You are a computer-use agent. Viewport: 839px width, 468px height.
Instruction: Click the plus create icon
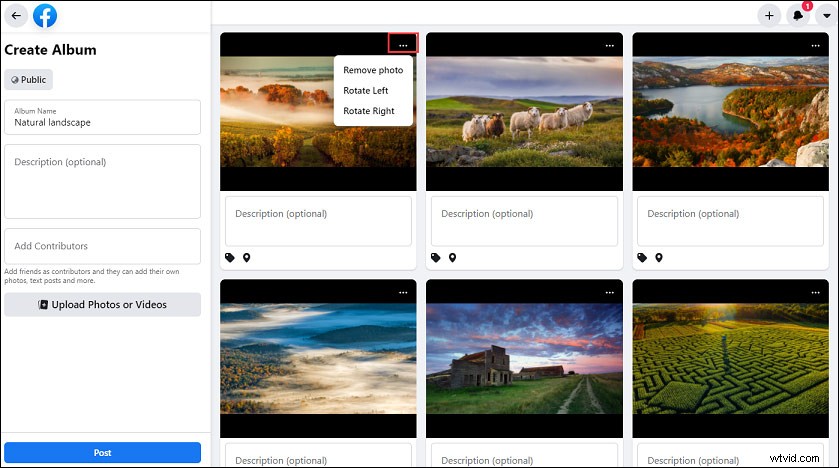(769, 16)
